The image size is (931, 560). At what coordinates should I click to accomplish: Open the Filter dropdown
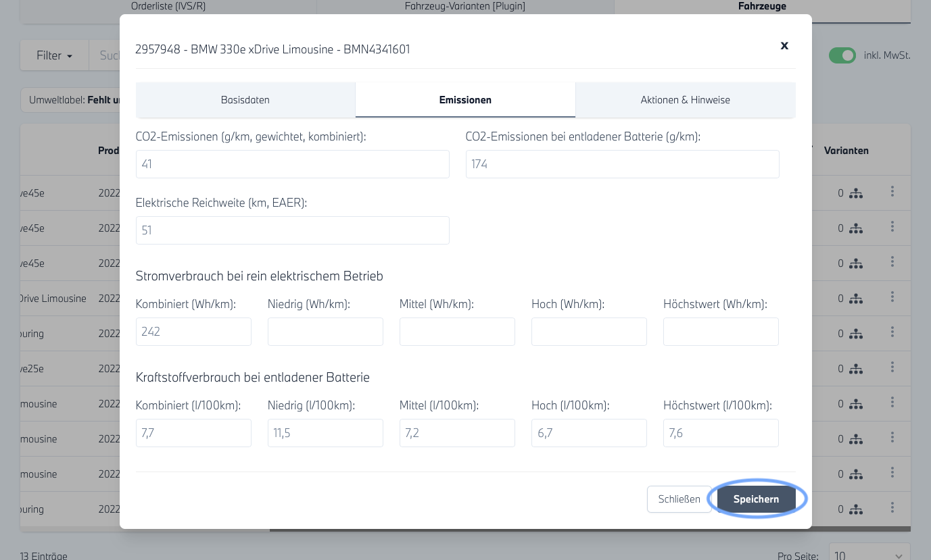[x=54, y=55]
